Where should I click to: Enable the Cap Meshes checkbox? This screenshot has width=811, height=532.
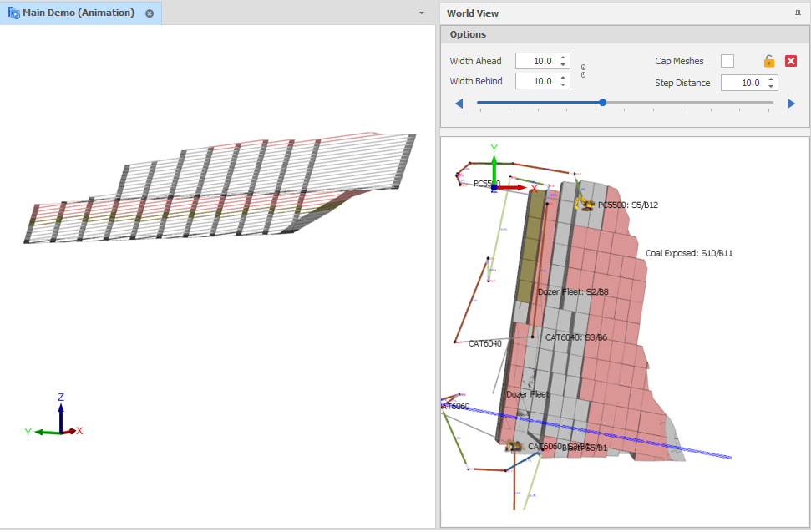pos(727,61)
